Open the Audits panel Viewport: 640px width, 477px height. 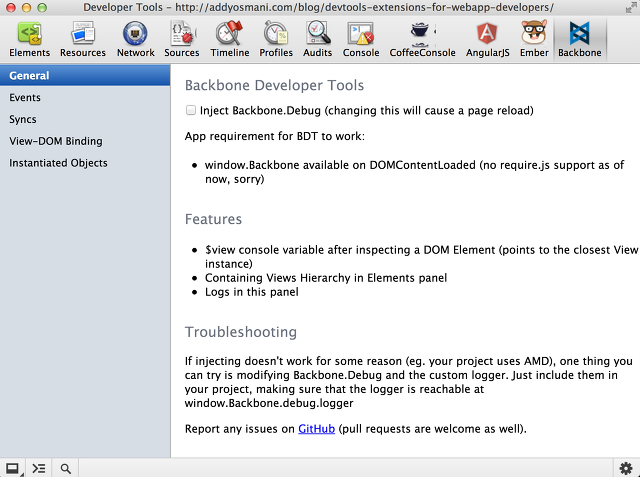[318, 40]
